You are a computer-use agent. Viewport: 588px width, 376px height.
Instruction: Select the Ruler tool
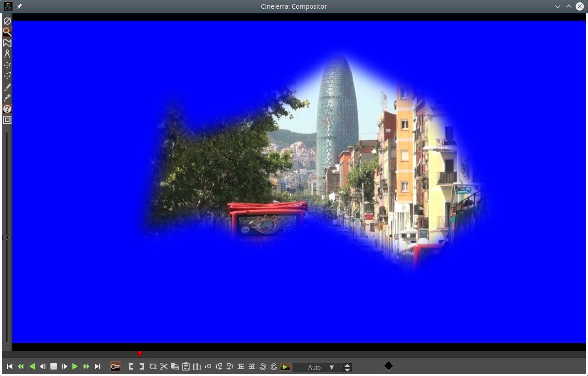(7, 54)
